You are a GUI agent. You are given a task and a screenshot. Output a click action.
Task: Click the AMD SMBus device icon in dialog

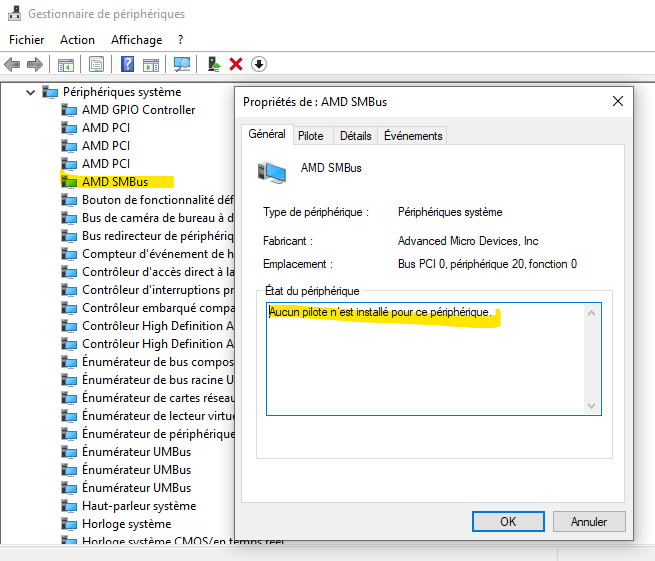tap(272, 172)
